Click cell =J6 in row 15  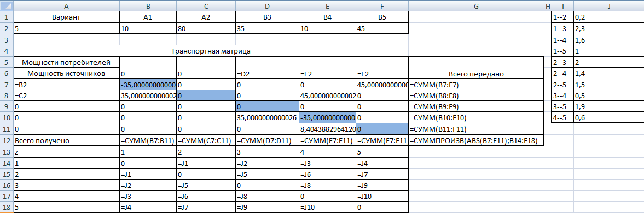pyautogui.click(x=327, y=174)
